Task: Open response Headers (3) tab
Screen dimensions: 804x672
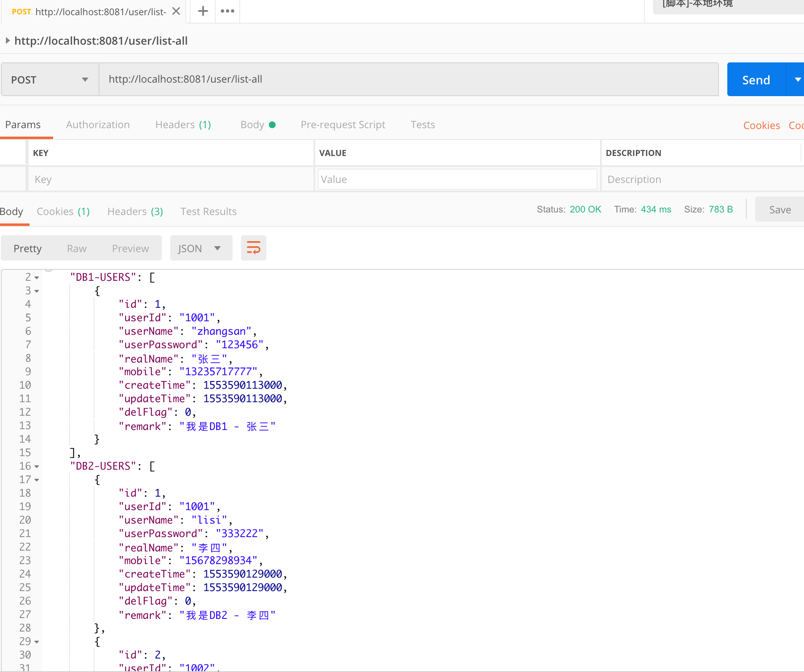Action: [x=135, y=212]
